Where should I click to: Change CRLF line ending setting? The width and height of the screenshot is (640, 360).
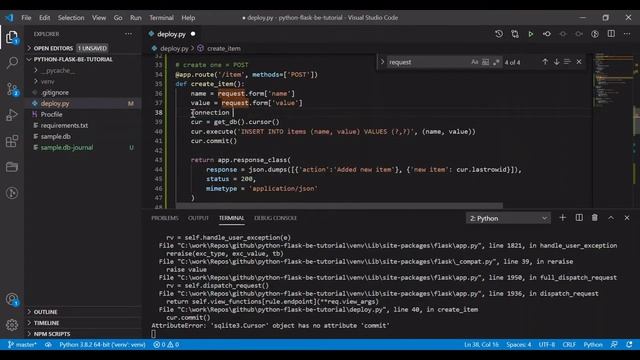tap(569, 344)
